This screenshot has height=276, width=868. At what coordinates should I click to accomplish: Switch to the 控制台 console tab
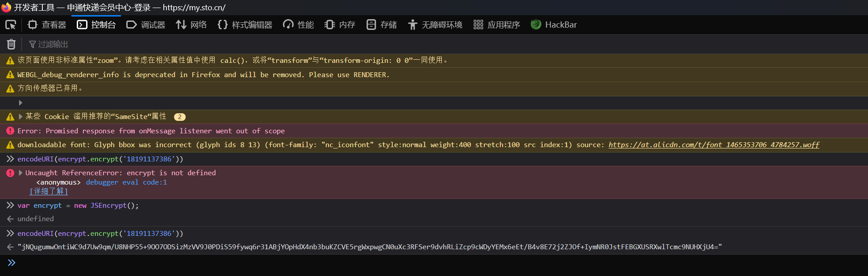coord(96,25)
